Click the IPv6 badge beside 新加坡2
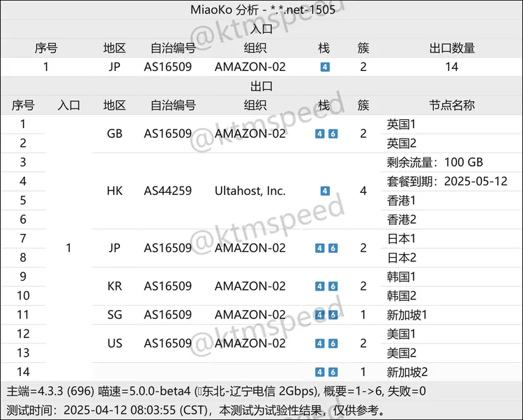 333,372
